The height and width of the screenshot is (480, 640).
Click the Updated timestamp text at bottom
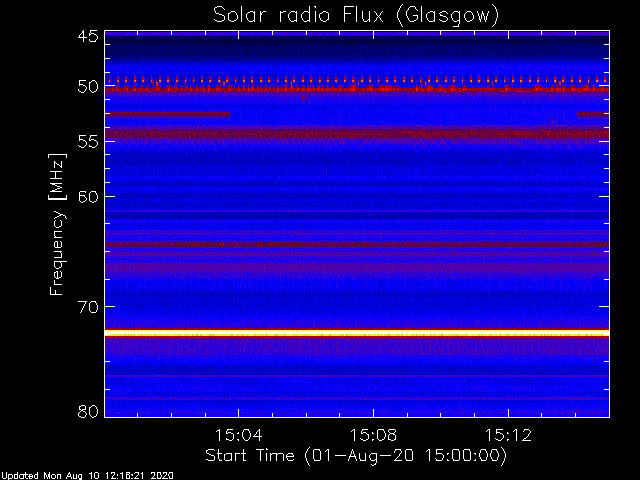click(87, 476)
